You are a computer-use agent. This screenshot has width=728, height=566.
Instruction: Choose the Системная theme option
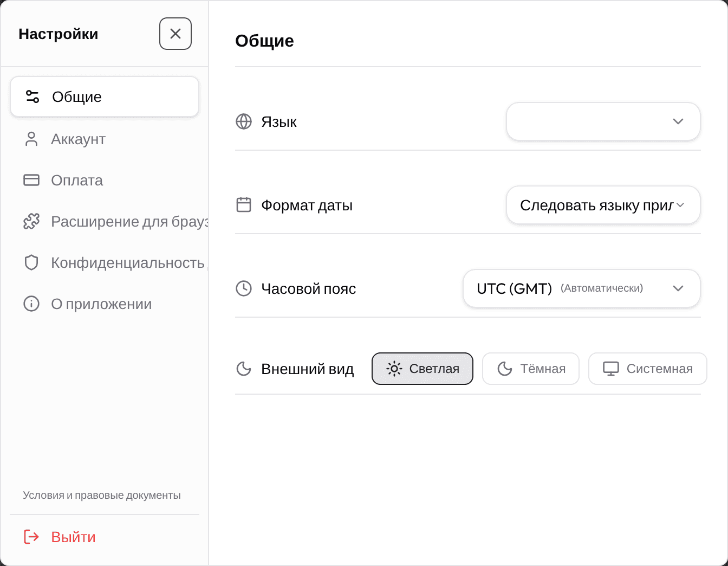click(648, 369)
